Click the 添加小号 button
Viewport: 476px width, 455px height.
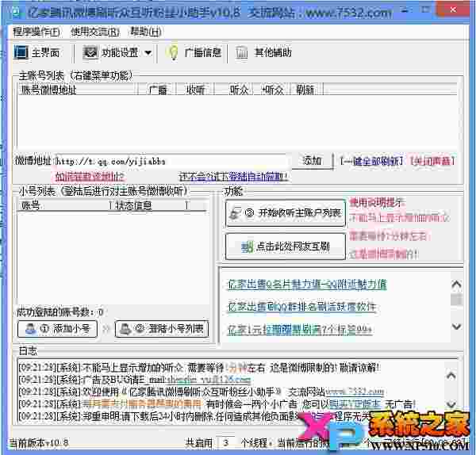tap(57, 329)
